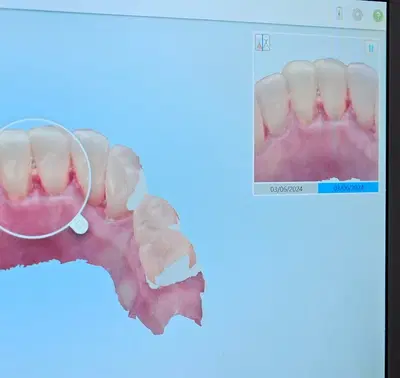400x378 pixels.
Task: Grab the magnifier loupe handle
Action: (x=80, y=225)
